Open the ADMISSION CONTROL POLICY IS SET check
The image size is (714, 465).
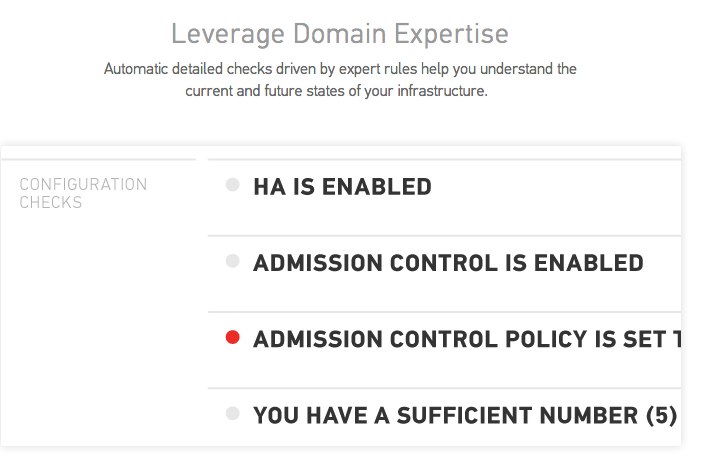(x=467, y=339)
